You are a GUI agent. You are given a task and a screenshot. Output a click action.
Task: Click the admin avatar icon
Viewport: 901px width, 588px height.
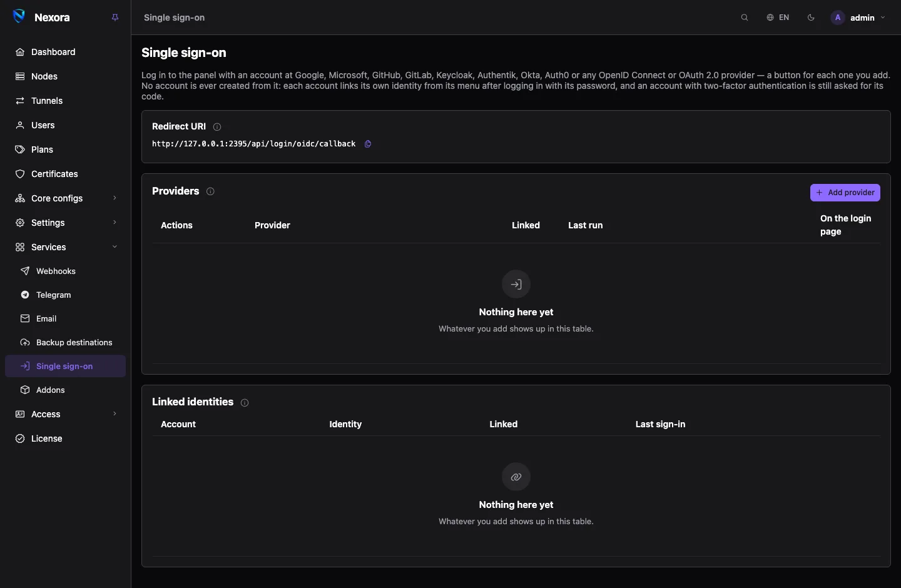pyautogui.click(x=838, y=18)
